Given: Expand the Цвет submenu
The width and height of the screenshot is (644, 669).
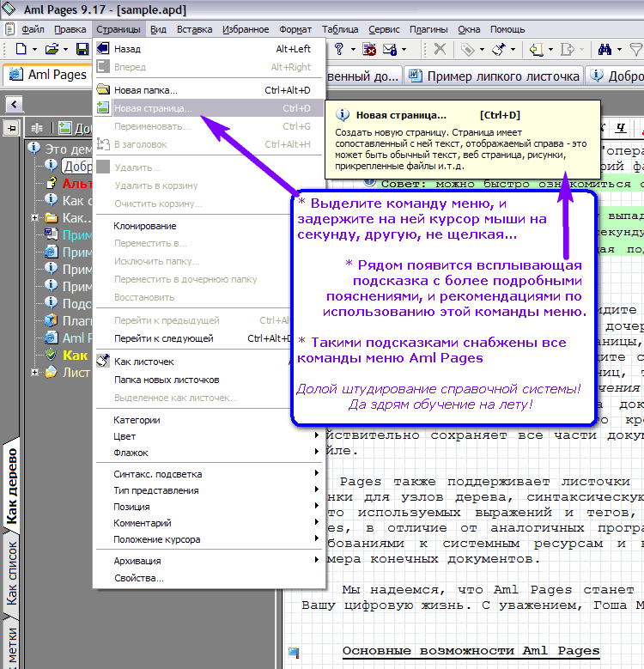Looking at the screenshot, I should point(210,436).
